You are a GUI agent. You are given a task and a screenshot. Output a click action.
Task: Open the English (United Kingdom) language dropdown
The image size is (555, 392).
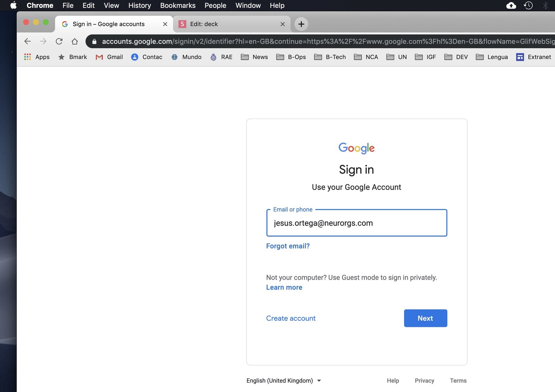(x=284, y=380)
